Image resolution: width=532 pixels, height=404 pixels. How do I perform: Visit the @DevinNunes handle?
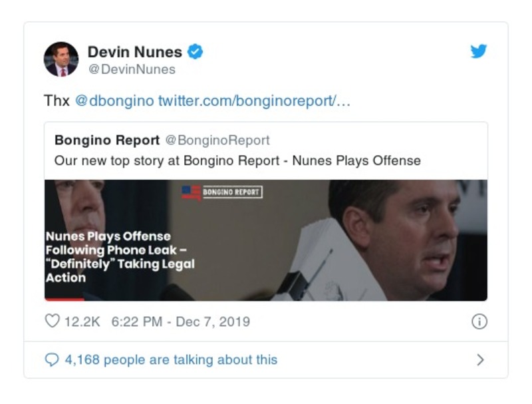(x=132, y=69)
